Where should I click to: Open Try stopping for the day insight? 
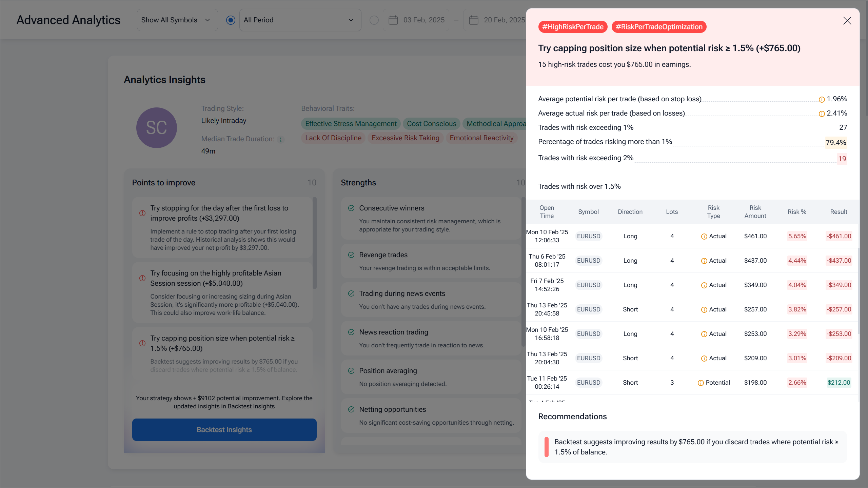click(222, 227)
